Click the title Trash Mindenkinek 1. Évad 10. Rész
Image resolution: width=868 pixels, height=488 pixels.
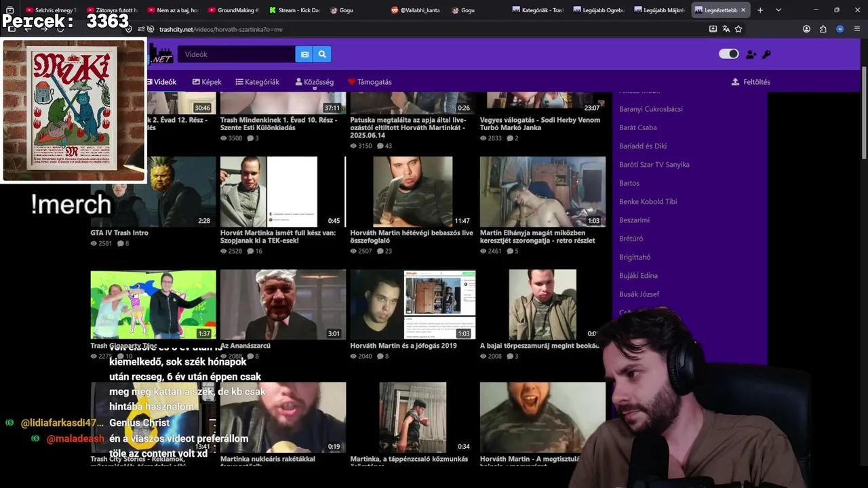[279, 124]
